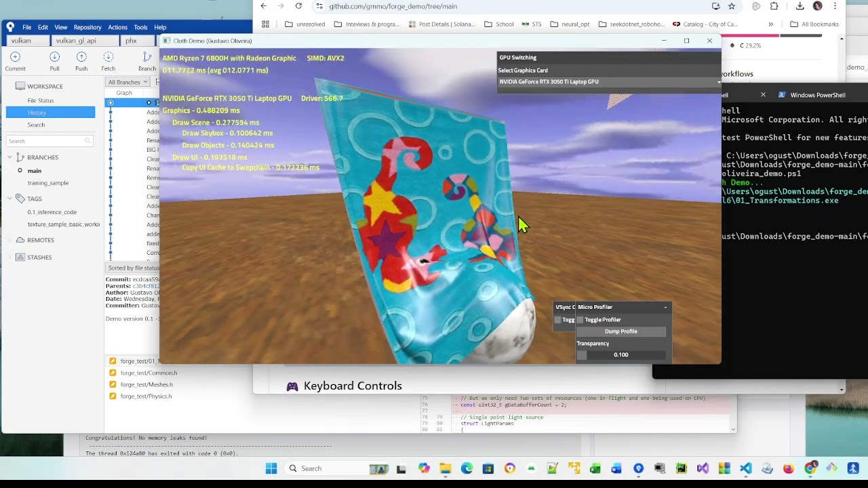The height and width of the screenshot is (488, 868).
Task: Enable the Toggle Profiler checkbox
Action: pyautogui.click(x=580, y=320)
